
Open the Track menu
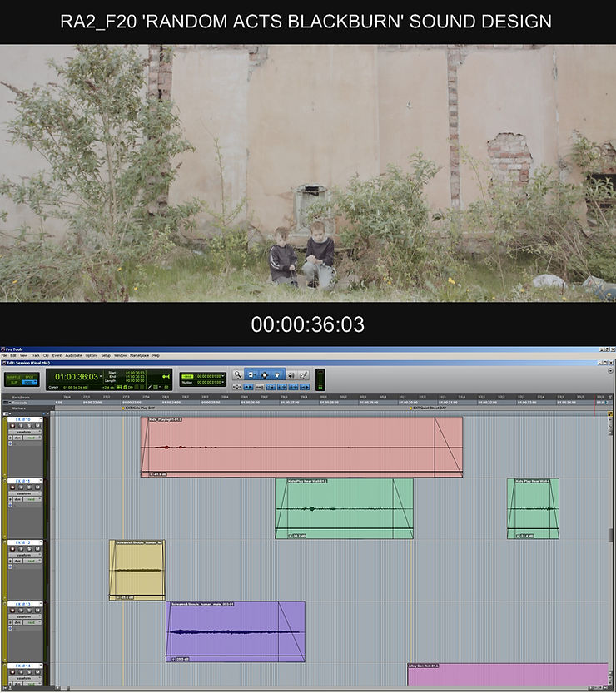click(x=35, y=355)
